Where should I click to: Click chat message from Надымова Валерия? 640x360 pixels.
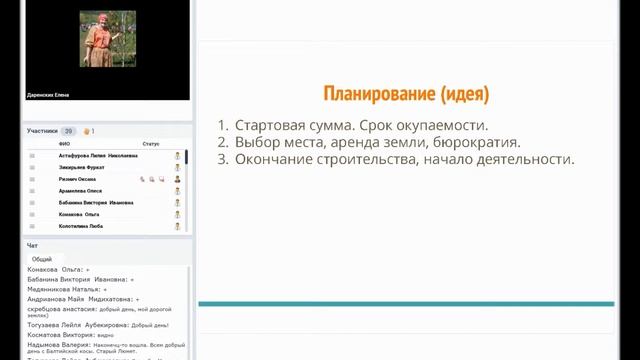point(106,348)
